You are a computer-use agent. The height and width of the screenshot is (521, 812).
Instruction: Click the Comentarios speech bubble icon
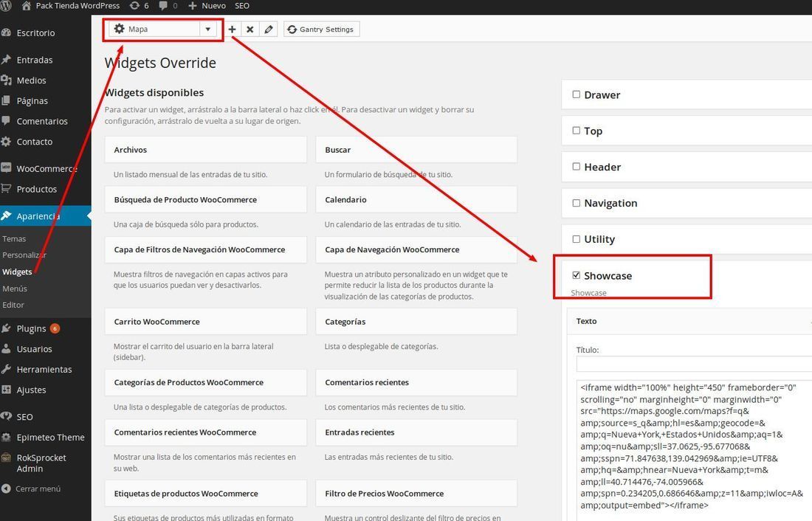click(x=6, y=121)
